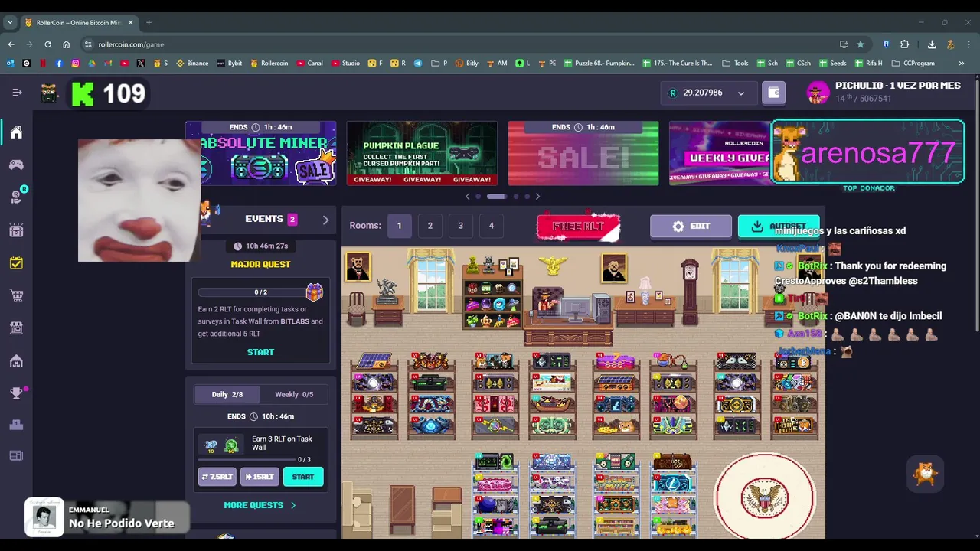This screenshot has height=551, width=980.
Task: Open the Bybit bookmark
Action: point(230,64)
